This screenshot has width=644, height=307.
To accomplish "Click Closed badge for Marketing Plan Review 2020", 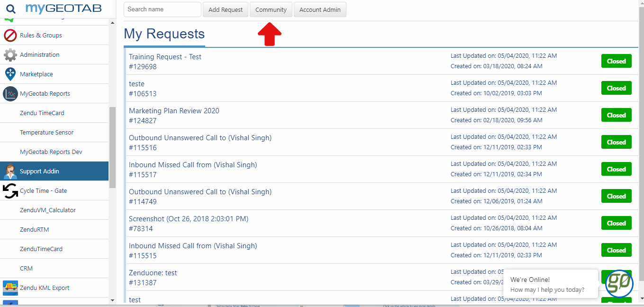I will pyautogui.click(x=617, y=115).
